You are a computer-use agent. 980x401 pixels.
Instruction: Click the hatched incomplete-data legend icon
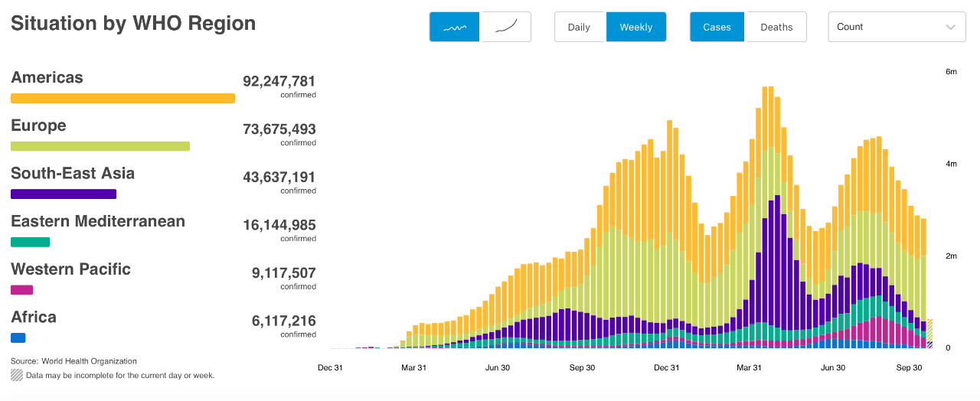[x=16, y=375]
